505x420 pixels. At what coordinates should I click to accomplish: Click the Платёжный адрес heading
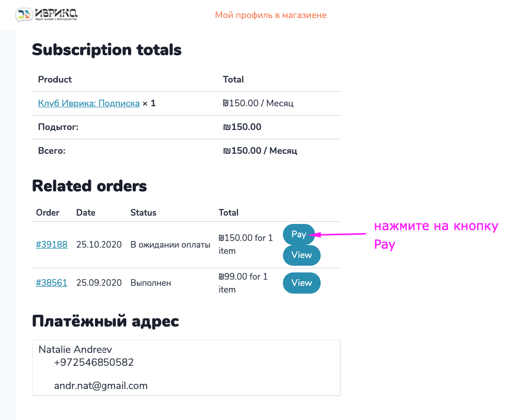[x=105, y=321]
